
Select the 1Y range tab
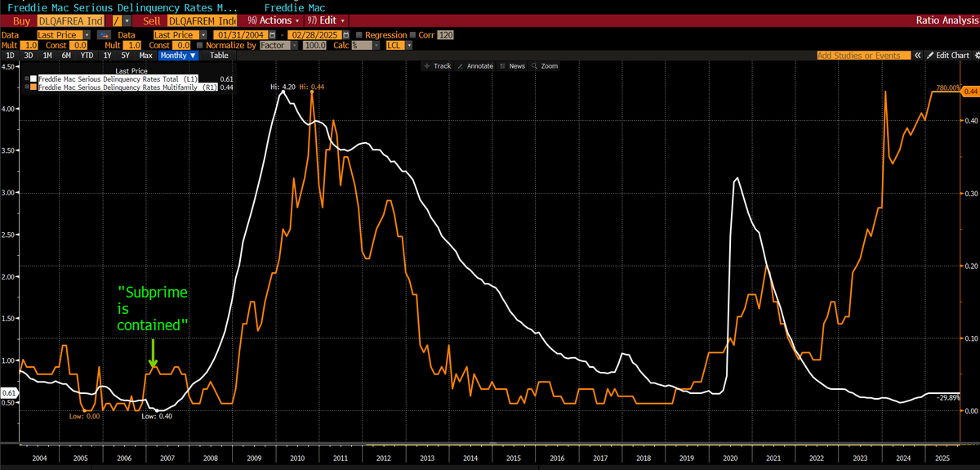pyautogui.click(x=107, y=55)
